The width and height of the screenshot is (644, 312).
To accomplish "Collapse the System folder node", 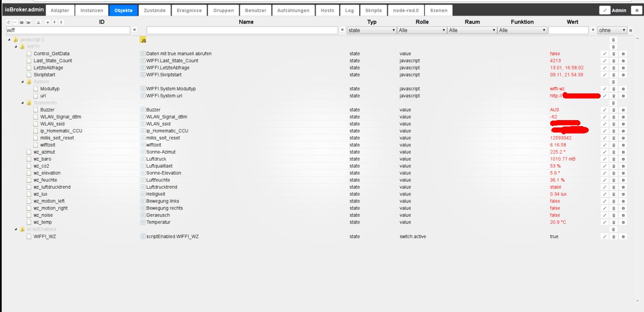I will click(22, 82).
